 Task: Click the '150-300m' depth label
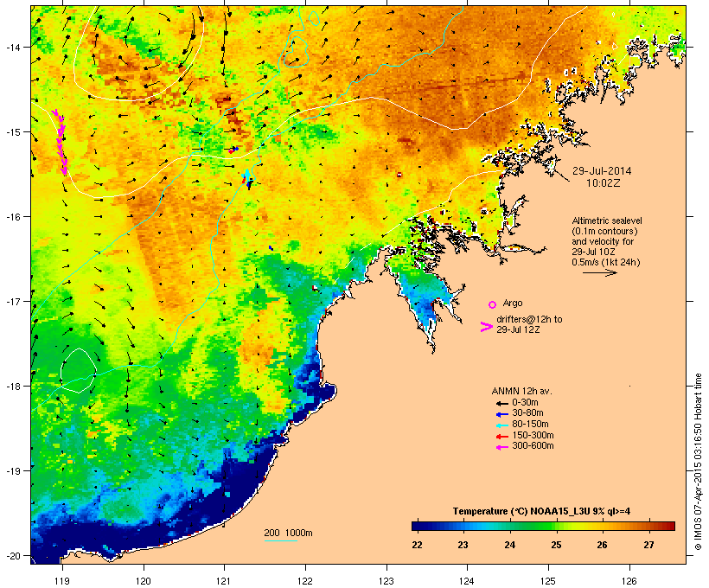point(533,436)
